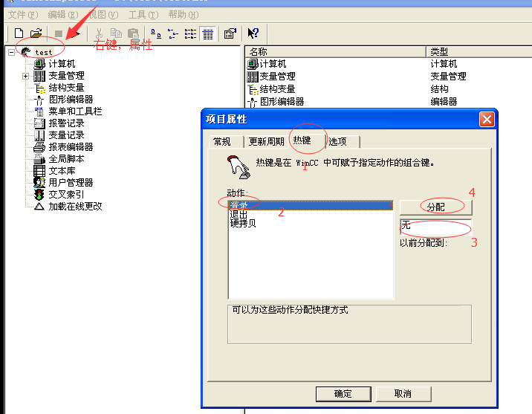
Task: Click the Stop (deactivate) toolbar icon
Action: (x=59, y=33)
